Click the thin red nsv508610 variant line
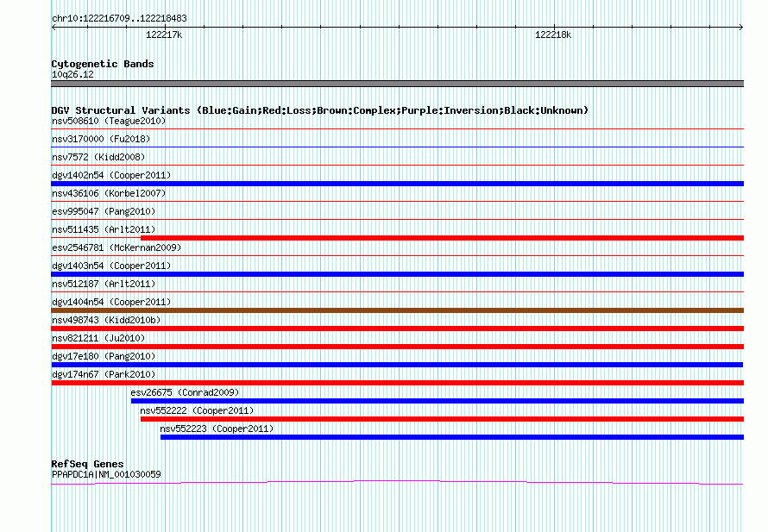 point(397,129)
